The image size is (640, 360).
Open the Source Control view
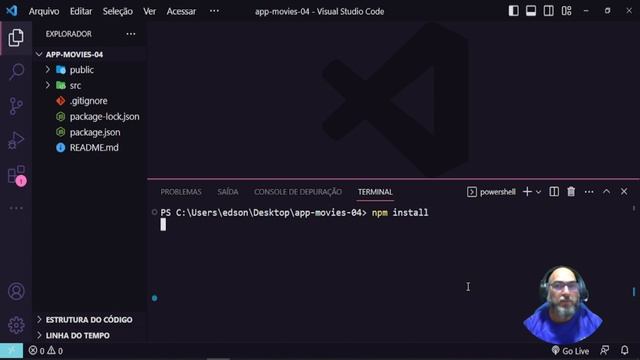coord(16,106)
